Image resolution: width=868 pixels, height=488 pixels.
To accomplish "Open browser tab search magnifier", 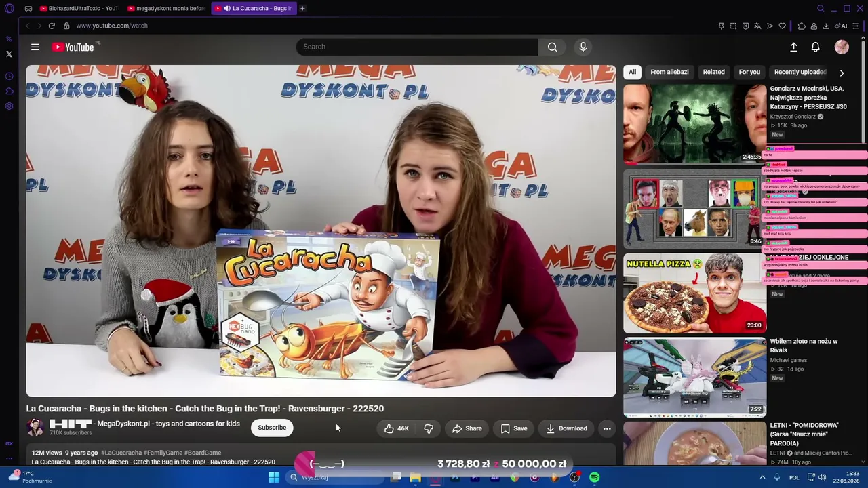I will tap(821, 9).
